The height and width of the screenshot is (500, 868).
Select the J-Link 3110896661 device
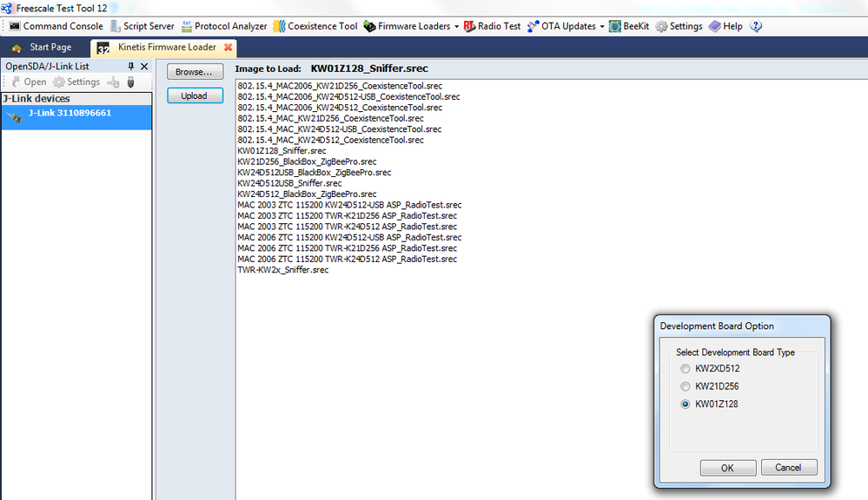(76, 117)
